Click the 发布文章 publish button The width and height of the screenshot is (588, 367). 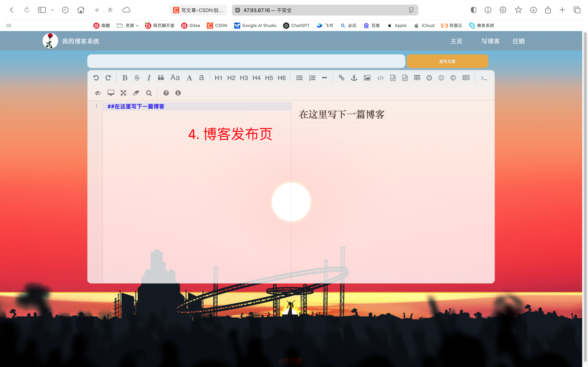coord(447,61)
